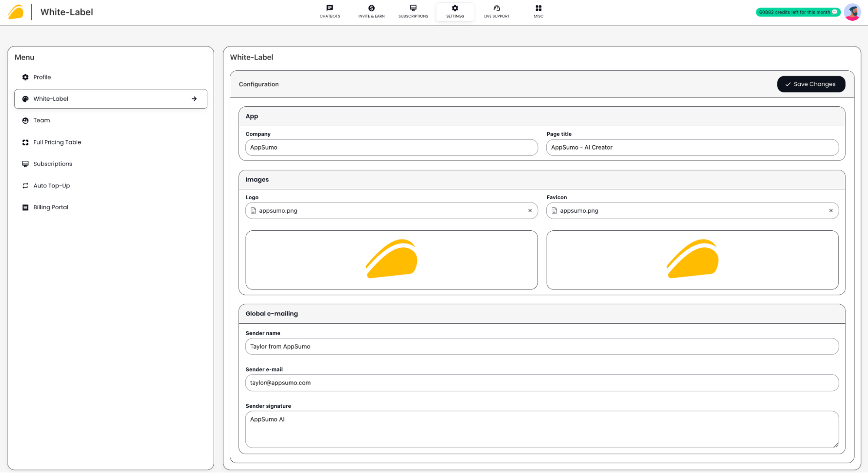Click the Sender name input field

541,347
